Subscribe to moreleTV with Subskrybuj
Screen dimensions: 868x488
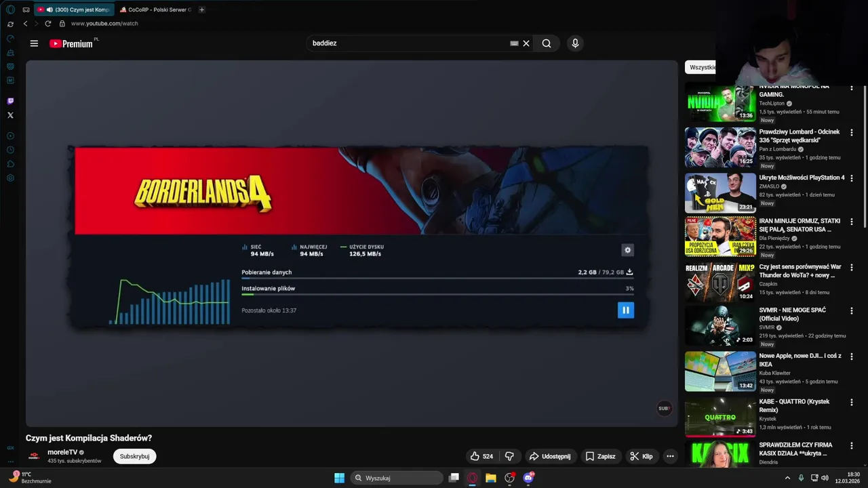pyautogui.click(x=134, y=456)
